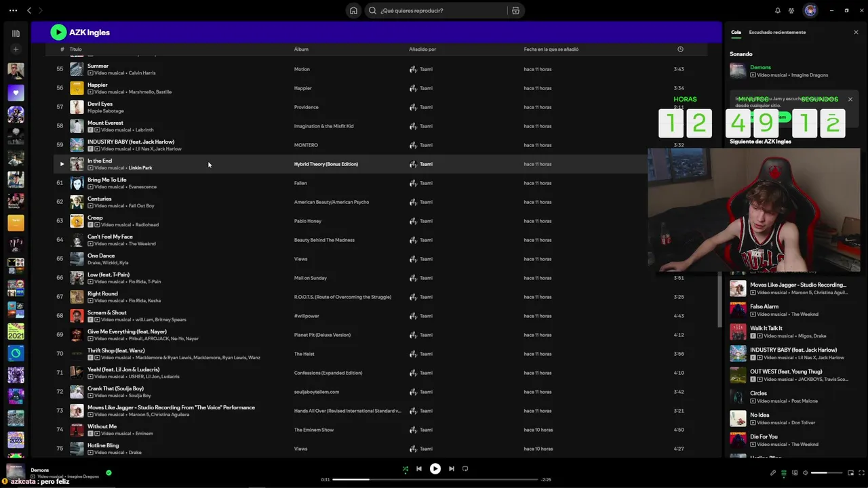Image resolution: width=868 pixels, height=488 pixels.
Task: Skip to previous track
Action: pos(419,468)
